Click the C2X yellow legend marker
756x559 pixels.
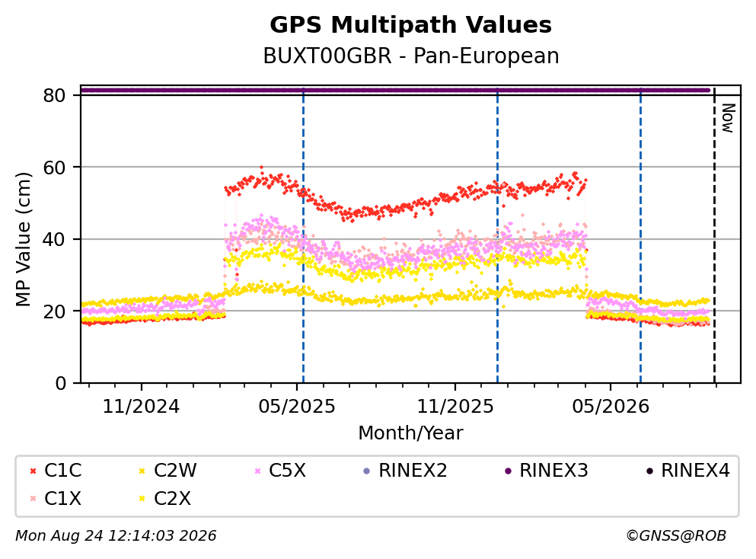click(x=142, y=499)
